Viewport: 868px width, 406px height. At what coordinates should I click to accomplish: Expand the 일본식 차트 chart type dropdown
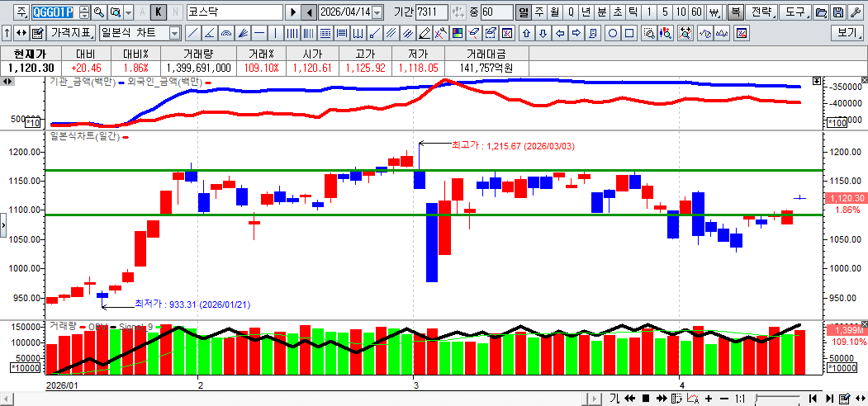(x=174, y=33)
